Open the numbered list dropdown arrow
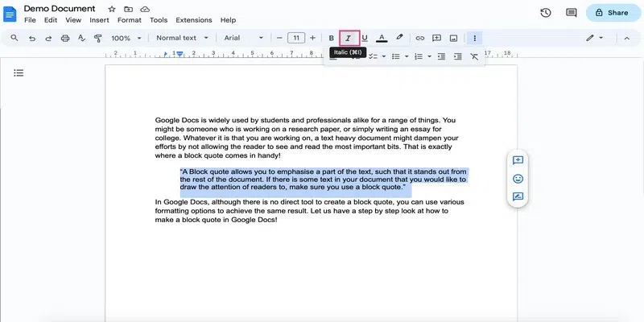Image resolution: width=644 pixels, height=322 pixels. coord(429,56)
